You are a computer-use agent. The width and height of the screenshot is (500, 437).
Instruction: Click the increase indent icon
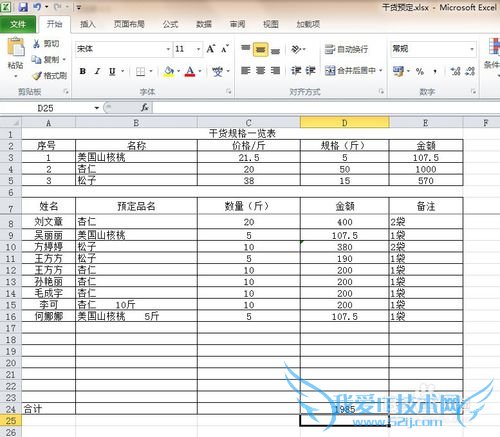pos(310,70)
